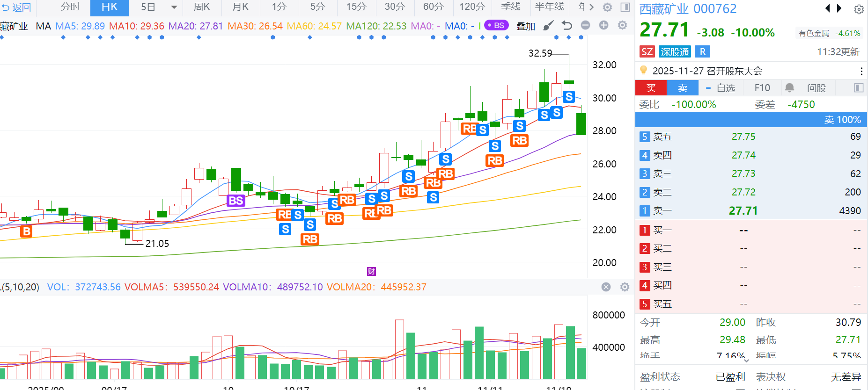Click the price alert bell icon
868x390 pixels.
pos(789,87)
